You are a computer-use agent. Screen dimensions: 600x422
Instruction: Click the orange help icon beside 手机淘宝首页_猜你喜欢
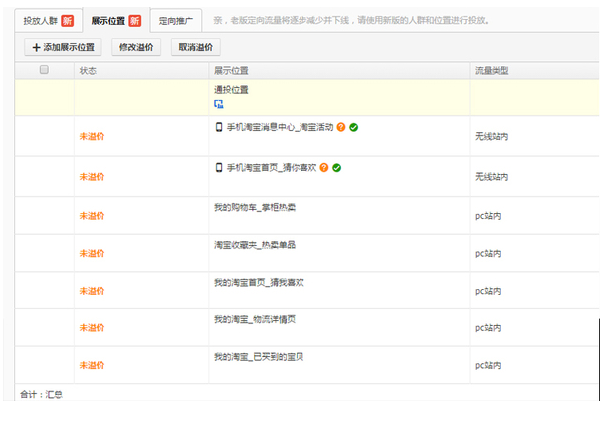(x=324, y=168)
